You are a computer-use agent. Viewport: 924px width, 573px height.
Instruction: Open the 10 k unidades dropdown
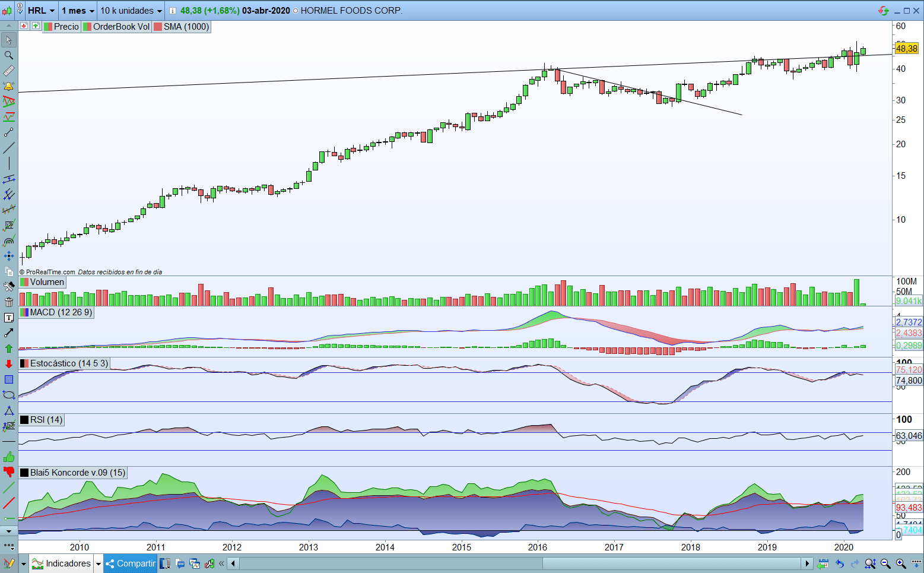click(131, 11)
